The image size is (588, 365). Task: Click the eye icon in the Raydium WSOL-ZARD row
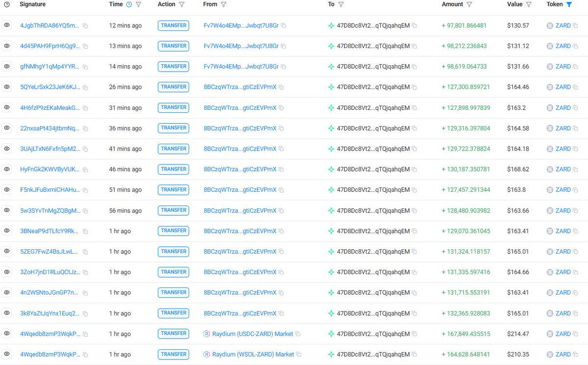point(7,354)
